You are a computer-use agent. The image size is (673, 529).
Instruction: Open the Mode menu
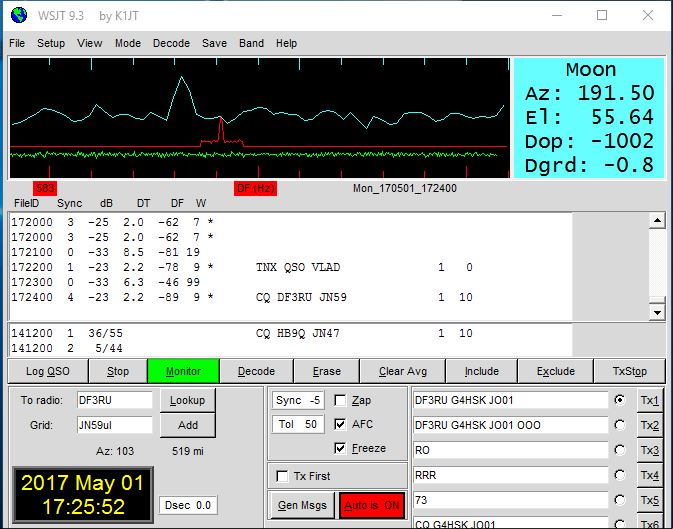[x=128, y=43]
